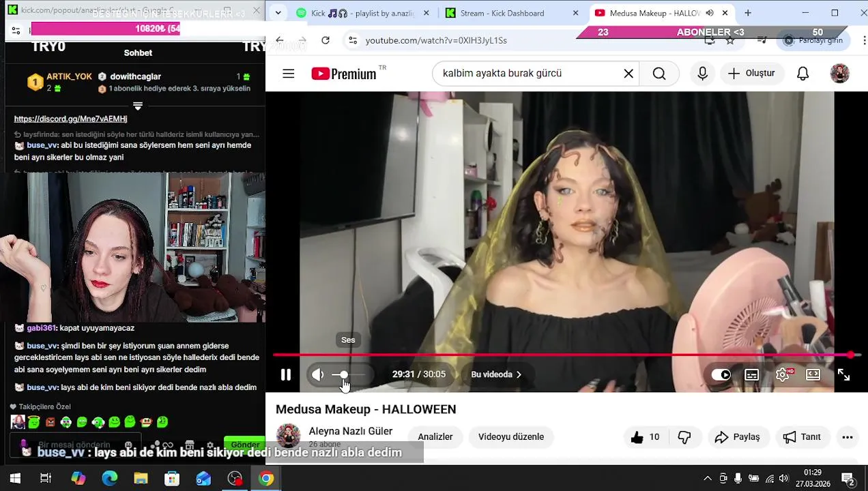Open OBS Studio from the taskbar
Image resolution: width=868 pixels, height=491 pixels.
[235, 479]
